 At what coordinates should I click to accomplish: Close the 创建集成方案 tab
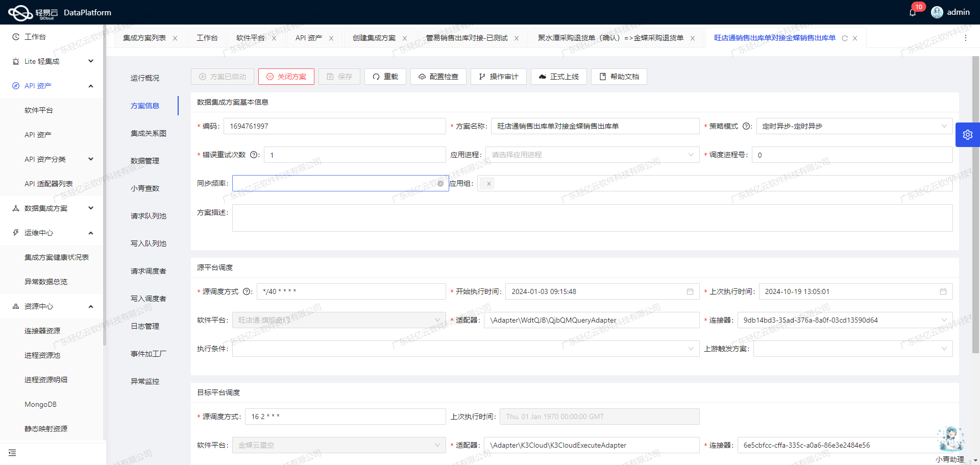[405, 38]
